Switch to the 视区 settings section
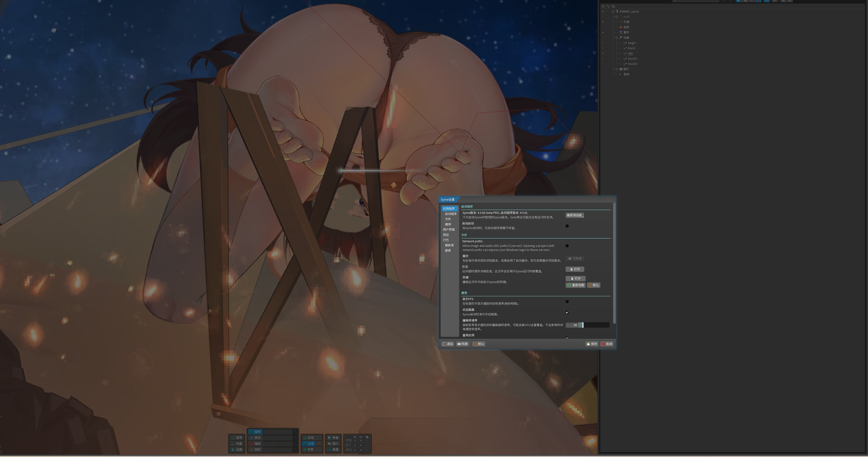This screenshot has height=457, width=868. pyautogui.click(x=446, y=235)
